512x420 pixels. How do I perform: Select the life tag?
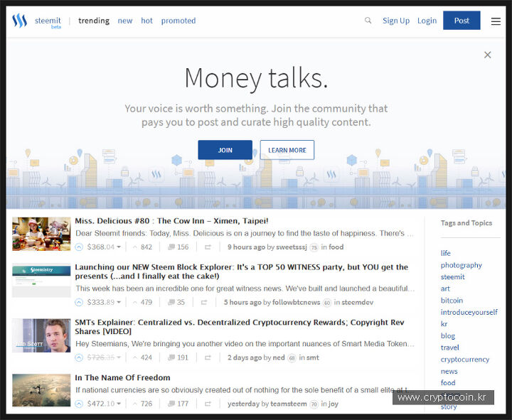pos(445,253)
